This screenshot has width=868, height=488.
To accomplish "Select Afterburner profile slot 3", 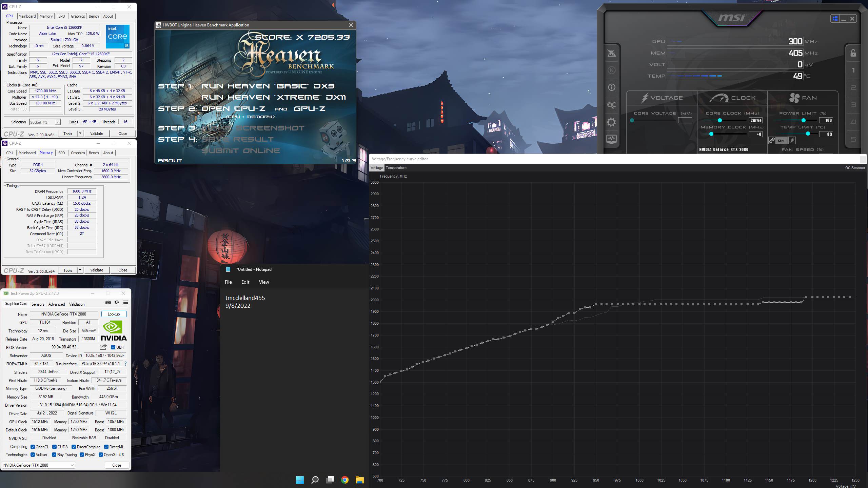I will pyautogui.click(x=853, y=105).
